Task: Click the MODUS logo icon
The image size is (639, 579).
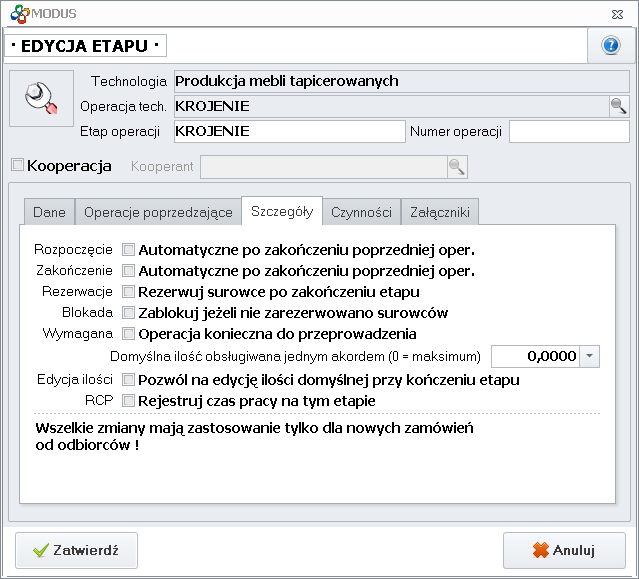Action: coord(20,14)
